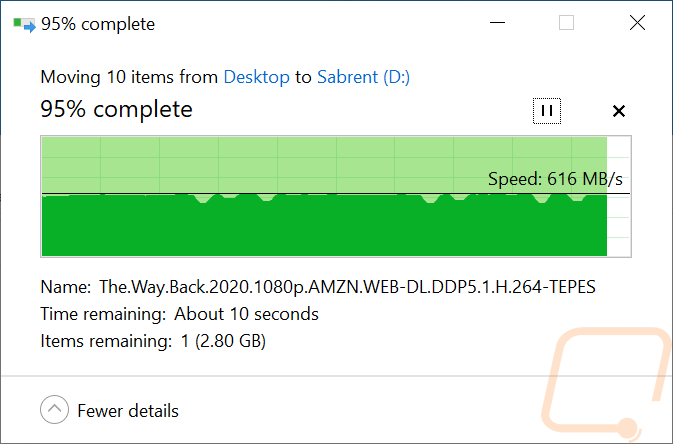The height and width of the screenshot is (444, 673).
Task: Open the Desktop source folder link
Action: coord(256,77)
